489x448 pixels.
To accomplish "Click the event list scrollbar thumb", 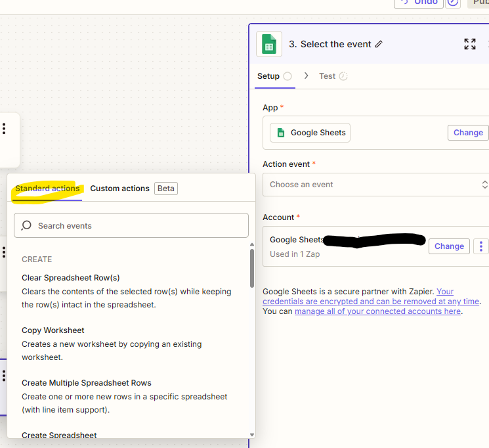I will click(251, 268).
